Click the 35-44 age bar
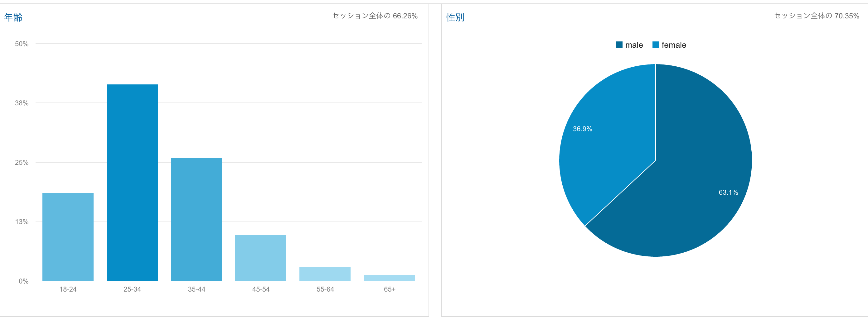This screenshot has width=868, height=319. click(x=196, y=219)
